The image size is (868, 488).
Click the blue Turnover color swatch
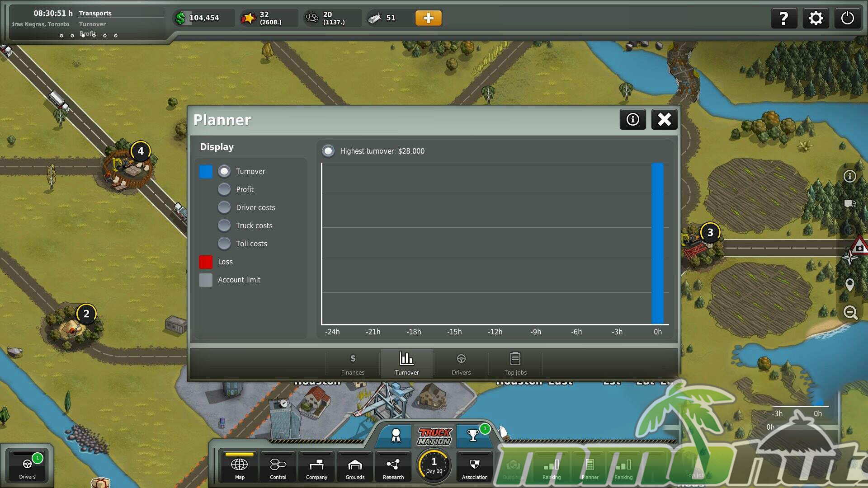coord(206,172)
